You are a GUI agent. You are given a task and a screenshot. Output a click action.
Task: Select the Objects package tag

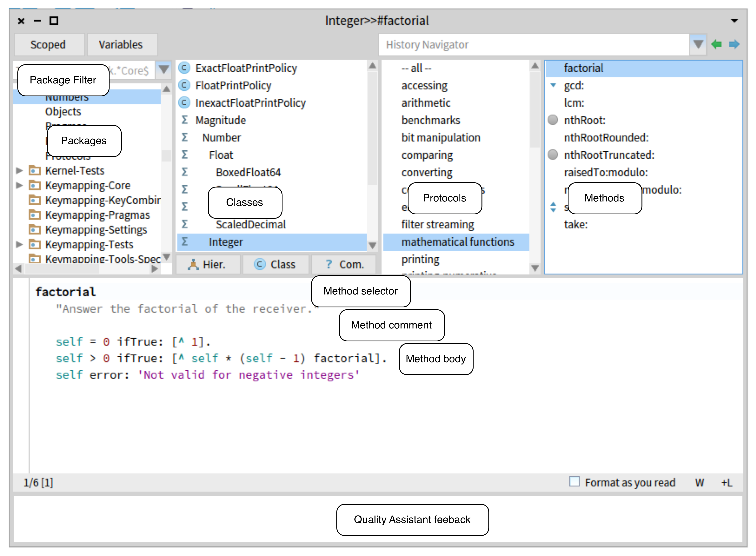pos(63,111)
